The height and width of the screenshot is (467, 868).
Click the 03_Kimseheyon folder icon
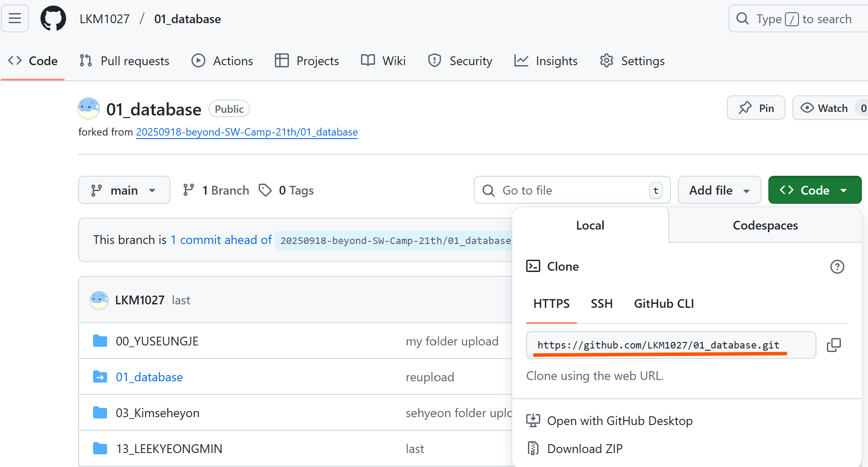tap(100, 413)
